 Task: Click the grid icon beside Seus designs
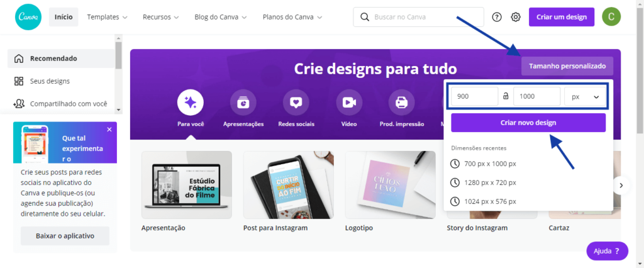[x=18, y=81]
